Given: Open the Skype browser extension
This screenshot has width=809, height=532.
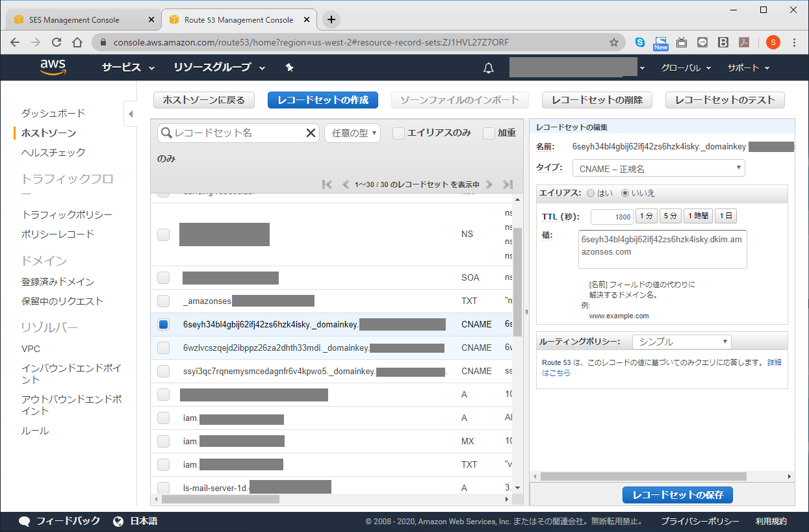Looking at the screenshot, I should coord(640,42).
